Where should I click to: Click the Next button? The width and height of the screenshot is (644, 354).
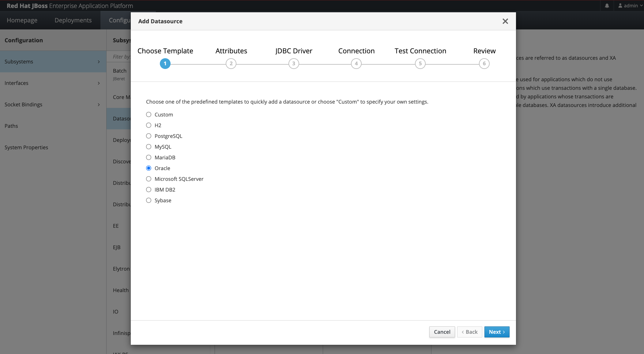[x=496, y=332]
